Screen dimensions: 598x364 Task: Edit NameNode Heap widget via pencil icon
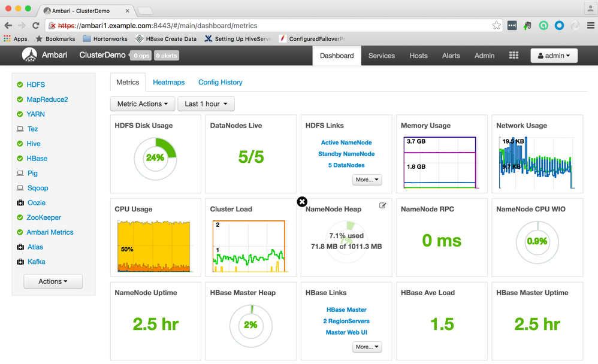point(382,205)
